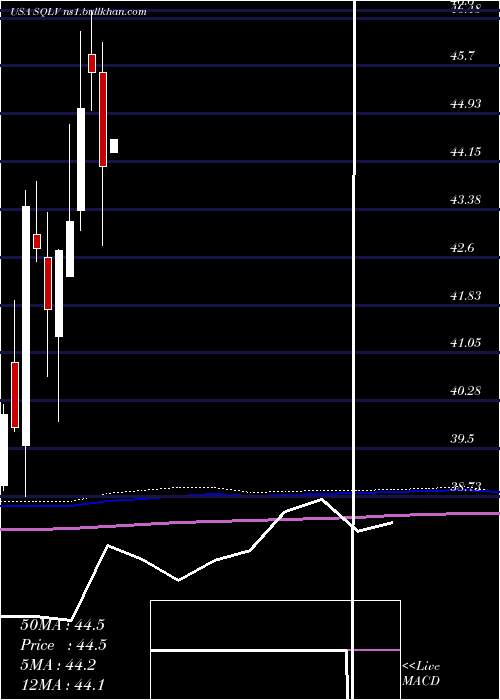Click the small red candle at 45.7

(x=92, y=63)
